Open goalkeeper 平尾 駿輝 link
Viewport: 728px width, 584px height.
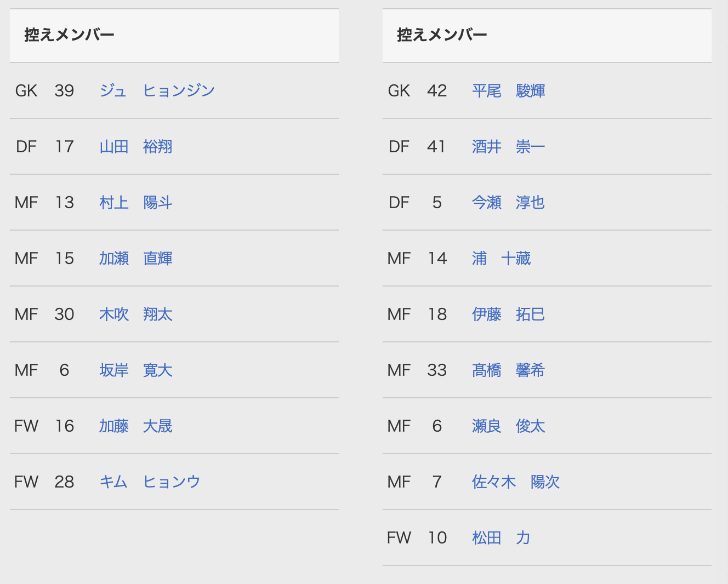(x=508, y=91)
